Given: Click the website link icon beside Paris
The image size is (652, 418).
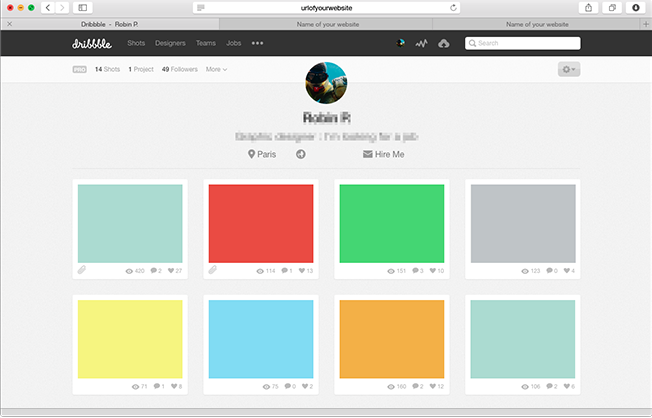Looking at the screenshot, I should point(301,155).
